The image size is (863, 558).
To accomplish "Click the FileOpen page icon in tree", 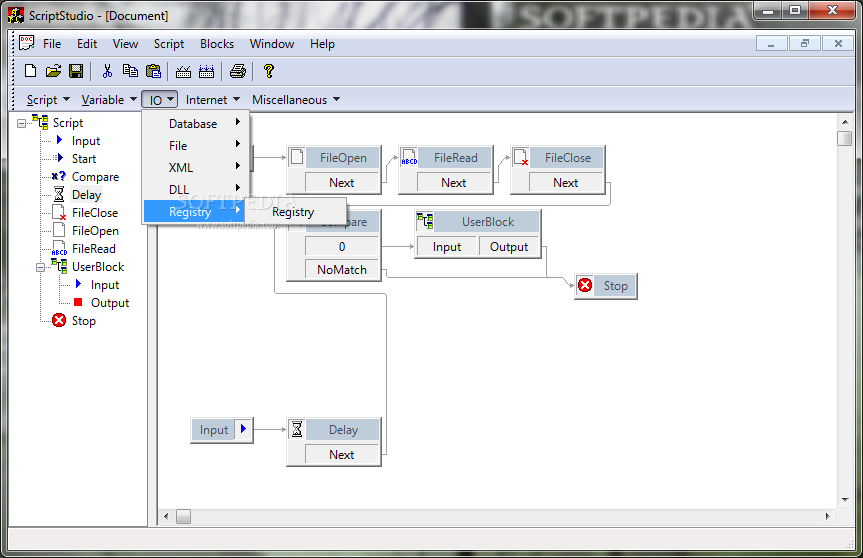I will 59,230.
